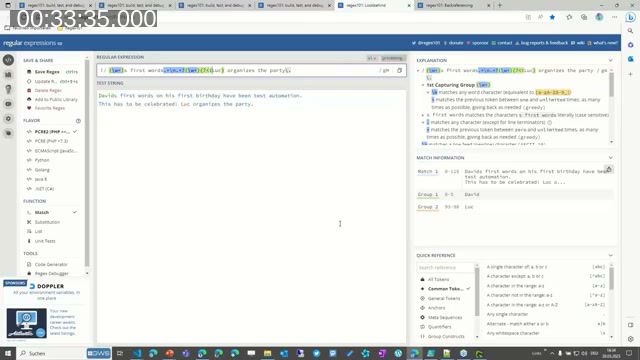640x360 pixels.
Task: Click the Search reference input field
Action: (445, 268)
